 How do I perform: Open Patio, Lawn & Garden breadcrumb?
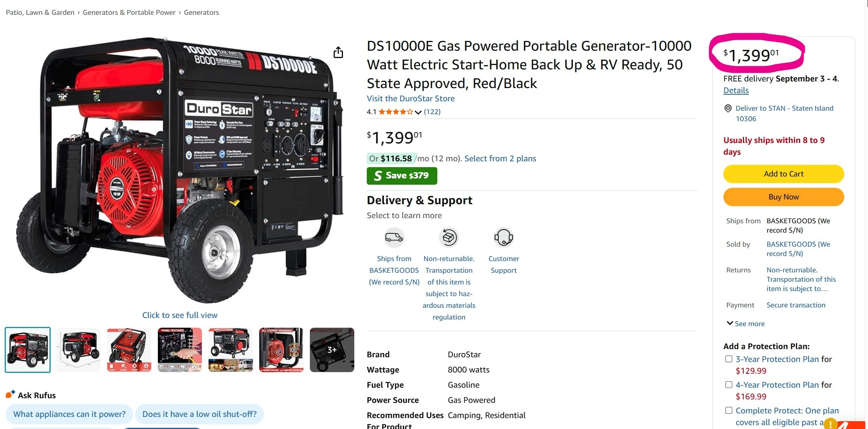[x=40, y=12]
